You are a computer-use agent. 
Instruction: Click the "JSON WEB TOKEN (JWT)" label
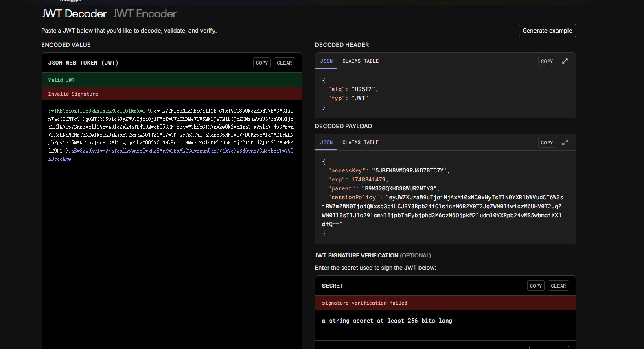[x=83, y=63]
